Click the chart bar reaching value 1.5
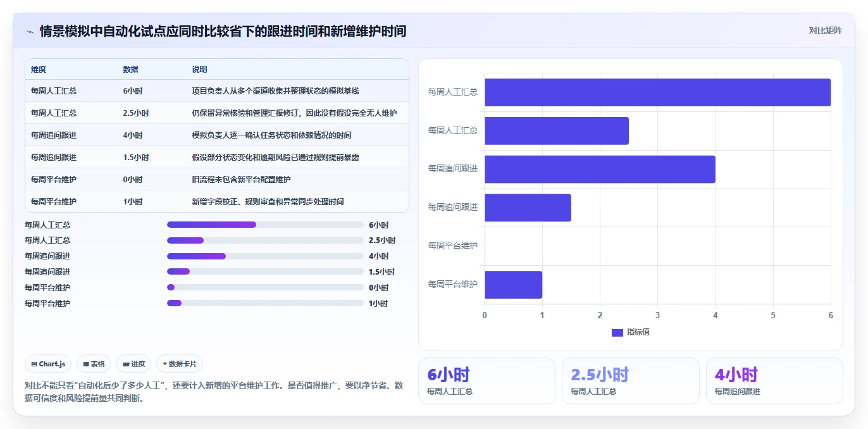The height and width of the screenshot is (429, 868). click(528, 208)
